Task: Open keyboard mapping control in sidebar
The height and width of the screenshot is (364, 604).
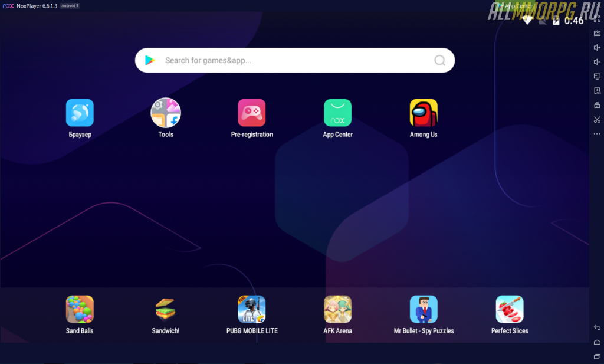Action: pyautogui.click(x=597, y=33)
